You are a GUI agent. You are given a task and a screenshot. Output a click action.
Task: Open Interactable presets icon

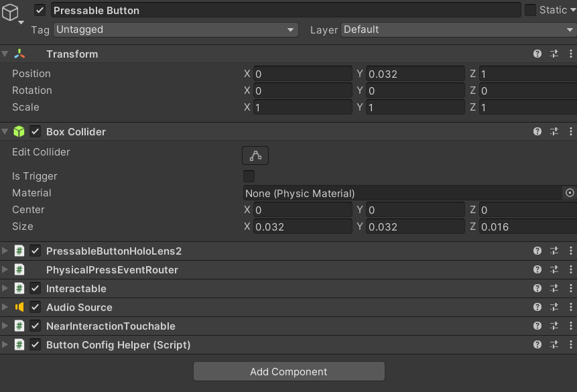pos(554,288)
